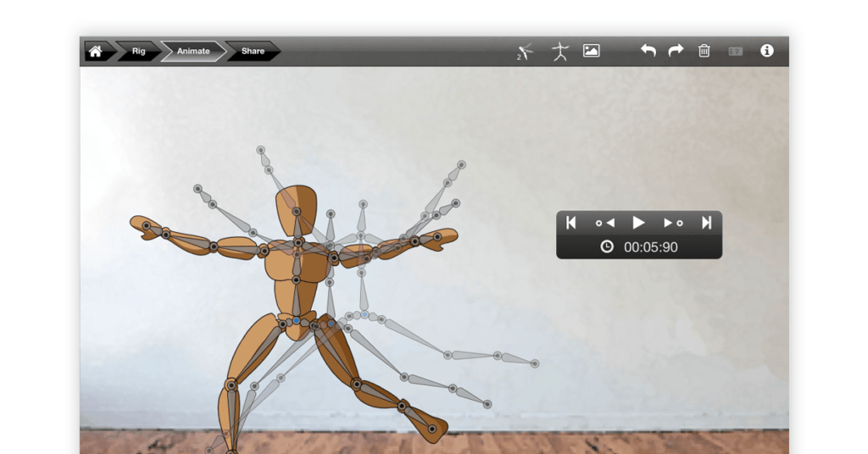Open the background image picker
Image resolution: width=868 pixels, height=454 pixels.
tap(591, 51)
